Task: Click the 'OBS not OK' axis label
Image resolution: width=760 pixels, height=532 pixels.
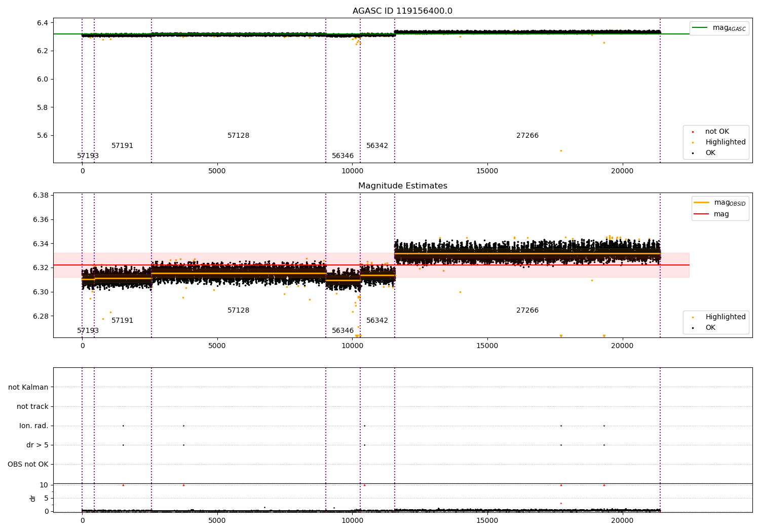Action: pyautogui.click(x=28, y=464)
